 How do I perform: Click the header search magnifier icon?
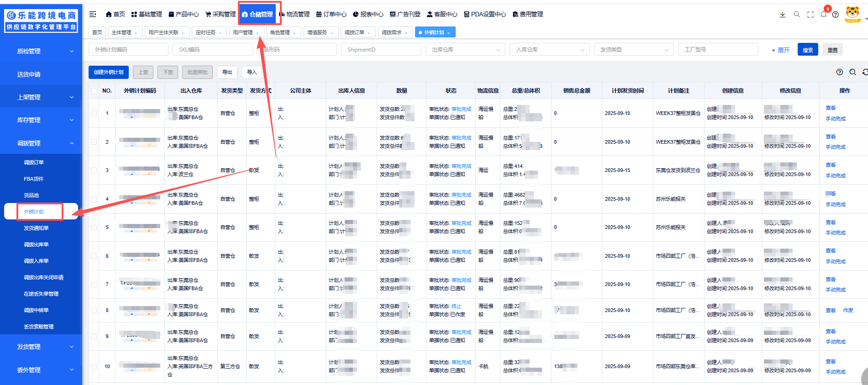click(x=797, y=14)
